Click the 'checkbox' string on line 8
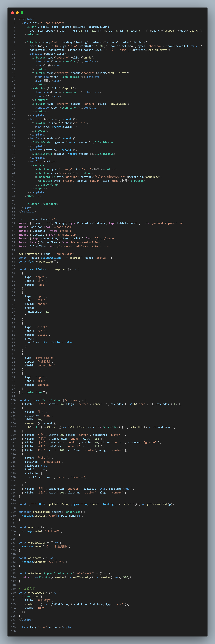 click(155, 46)
